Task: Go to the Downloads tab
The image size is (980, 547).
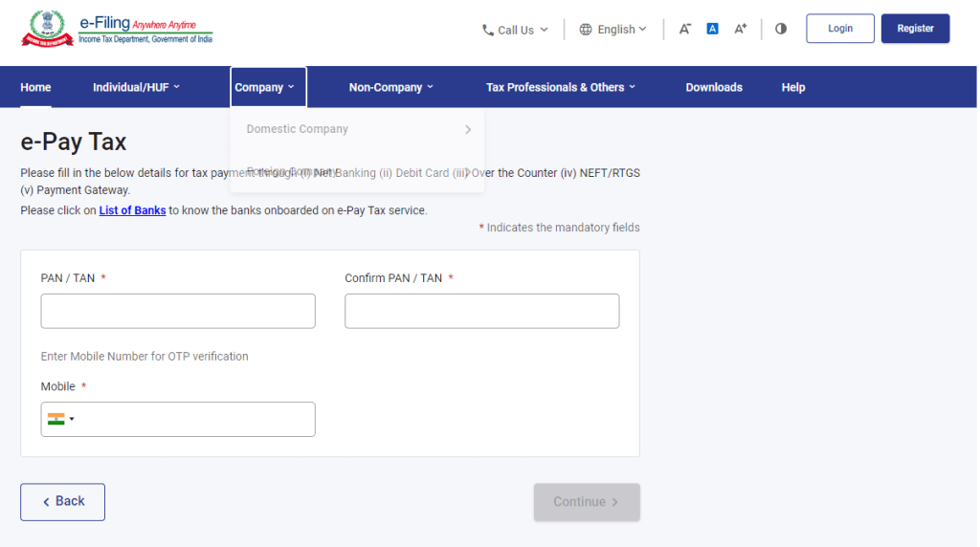Action: tap(714, 87)
